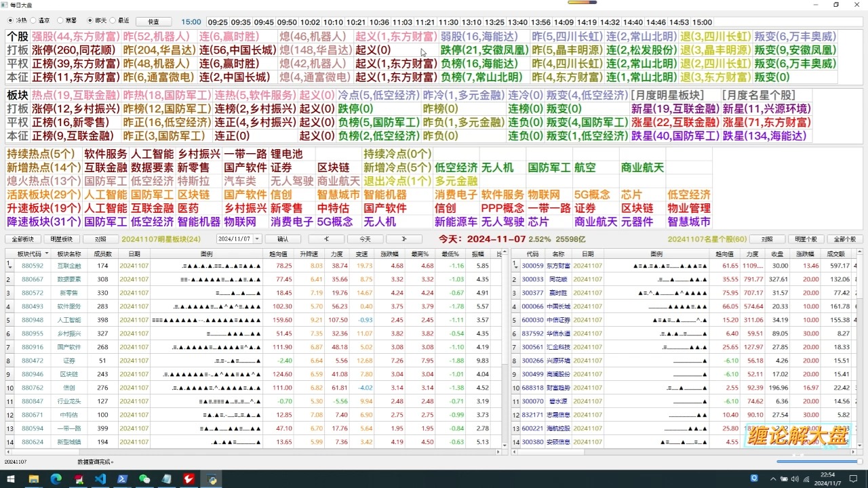Click the 降速板块(31个) label
868x488 pixels.
[x=43, y=222]
